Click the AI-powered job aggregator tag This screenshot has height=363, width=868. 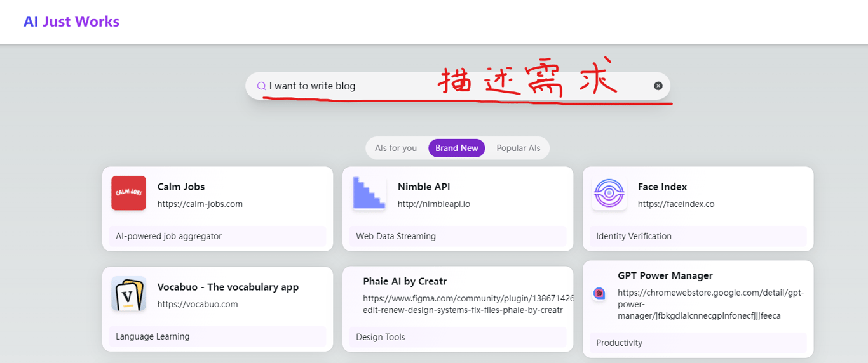coord(217,236)
